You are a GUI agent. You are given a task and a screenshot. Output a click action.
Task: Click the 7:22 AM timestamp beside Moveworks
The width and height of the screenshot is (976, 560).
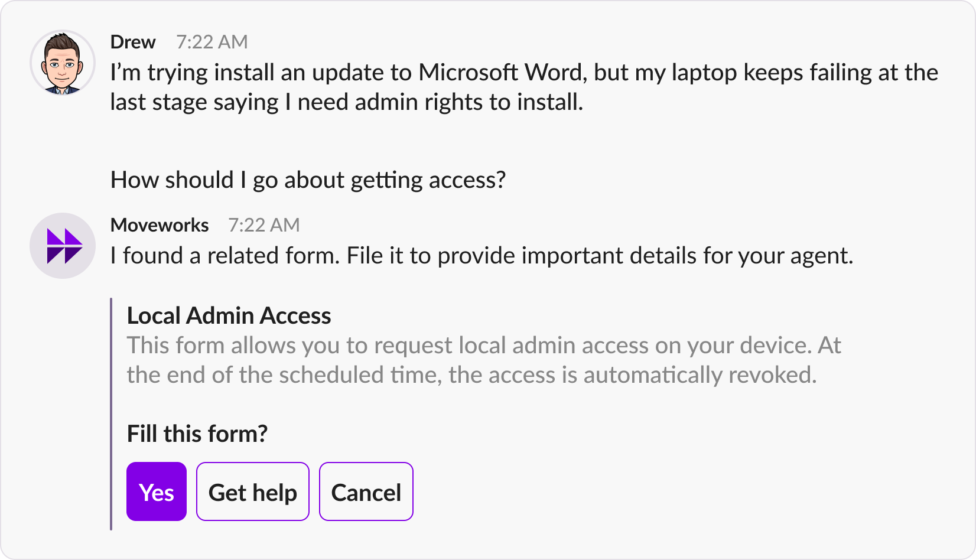point(264,225)
